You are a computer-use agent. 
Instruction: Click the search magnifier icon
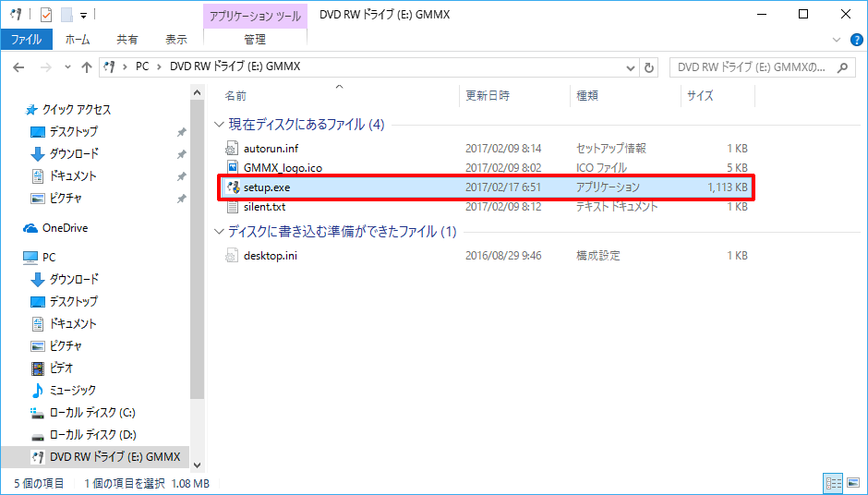pos(842,67)
